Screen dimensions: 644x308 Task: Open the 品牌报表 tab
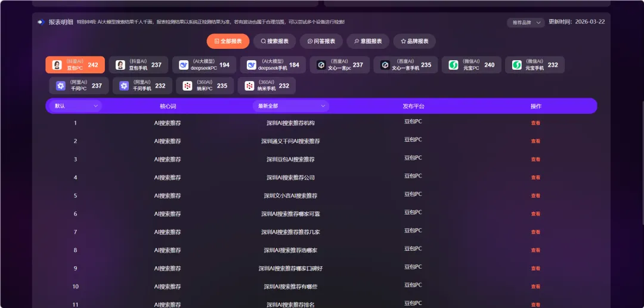[x=414, y=41]
